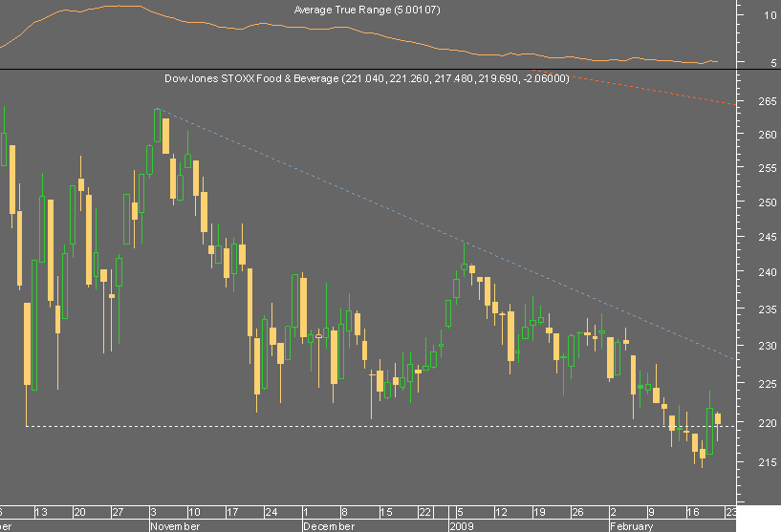781x532 pixels.
Task: Click date marker 2 above February
Action: pos(614,512)
